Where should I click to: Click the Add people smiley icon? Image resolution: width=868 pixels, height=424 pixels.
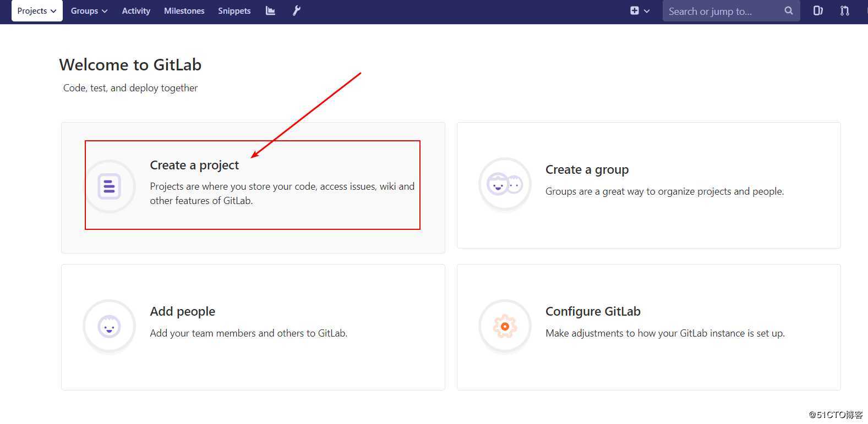click(109, 327)
